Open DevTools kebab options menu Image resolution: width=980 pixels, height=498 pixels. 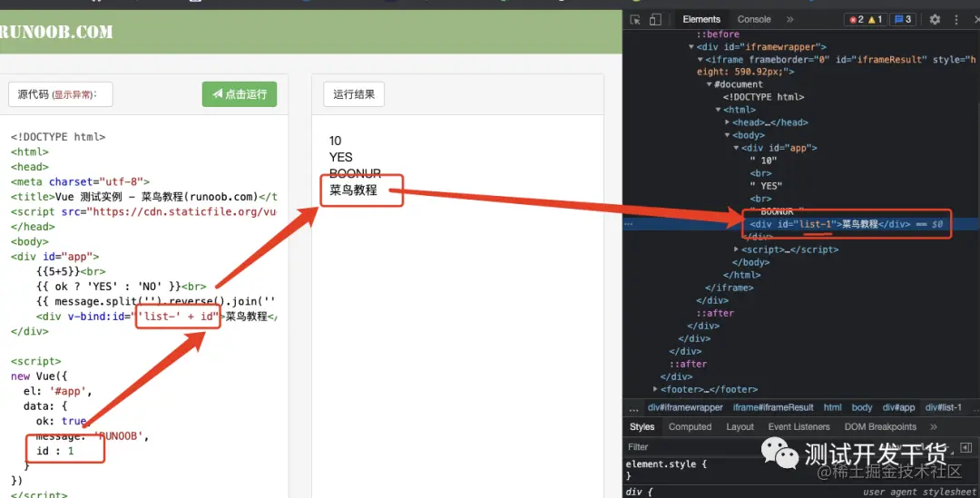tap(955, 19)
